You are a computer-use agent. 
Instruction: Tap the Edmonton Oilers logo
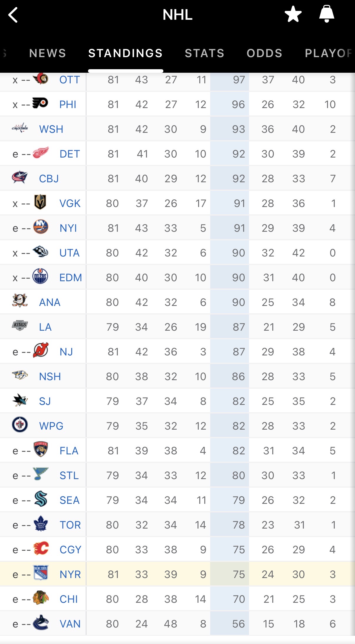tap(40, 277)
